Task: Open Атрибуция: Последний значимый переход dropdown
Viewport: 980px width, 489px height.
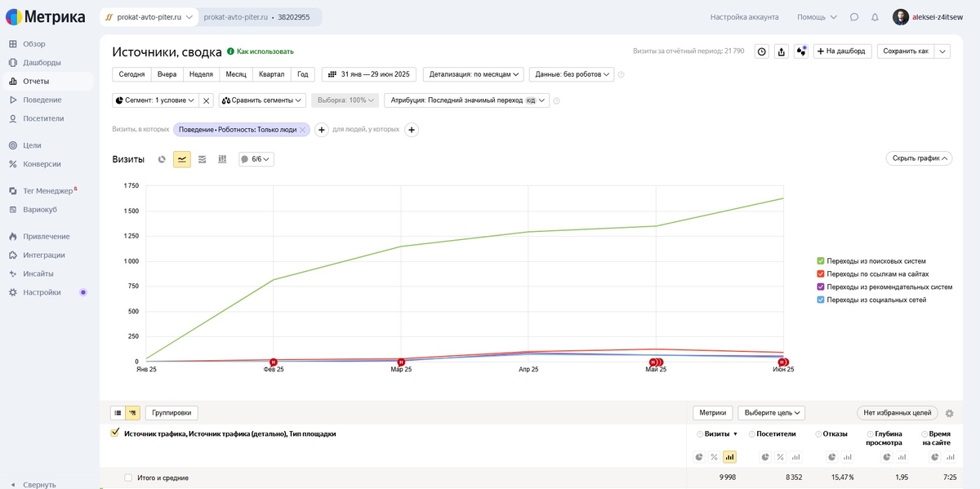Action: (x=466, y=100)
